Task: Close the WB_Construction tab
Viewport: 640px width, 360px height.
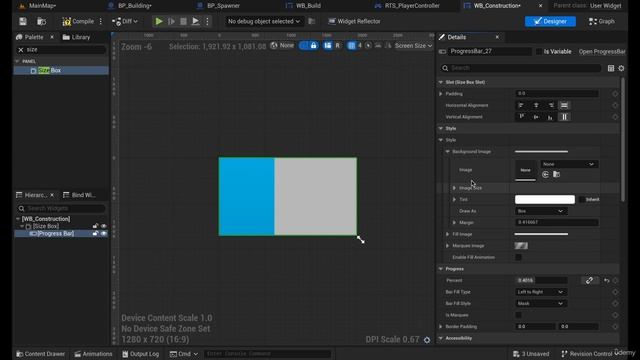Action: 540,6
